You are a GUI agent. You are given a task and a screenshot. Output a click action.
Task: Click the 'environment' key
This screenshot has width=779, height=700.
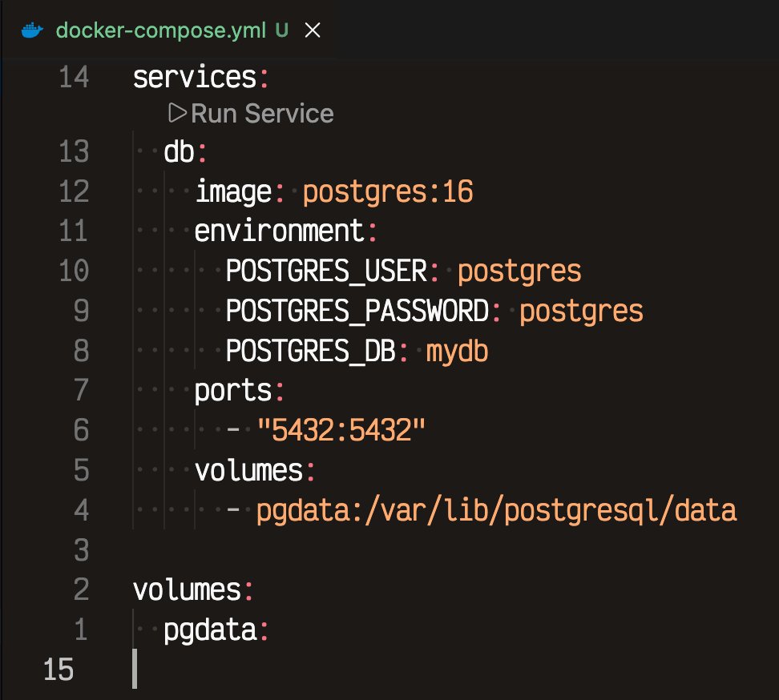coord(280,231)
